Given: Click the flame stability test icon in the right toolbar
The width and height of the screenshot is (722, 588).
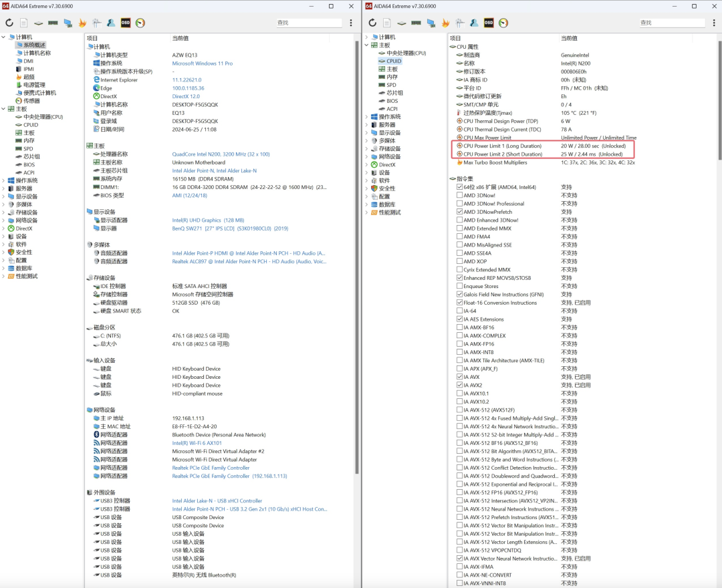Looking at the screenshot, I should [445, 23].
